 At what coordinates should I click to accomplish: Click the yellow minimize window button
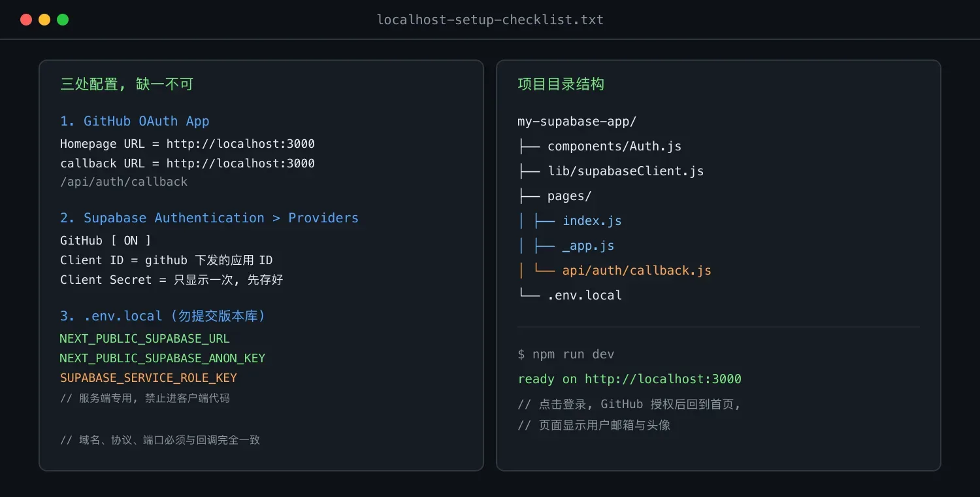click(44, 20)
